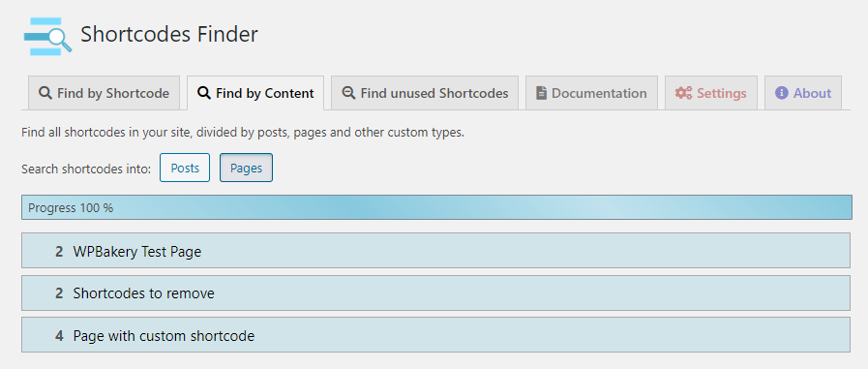Click the Shortcodes Finder title text

pyautogui.click(x=169, y=34)
